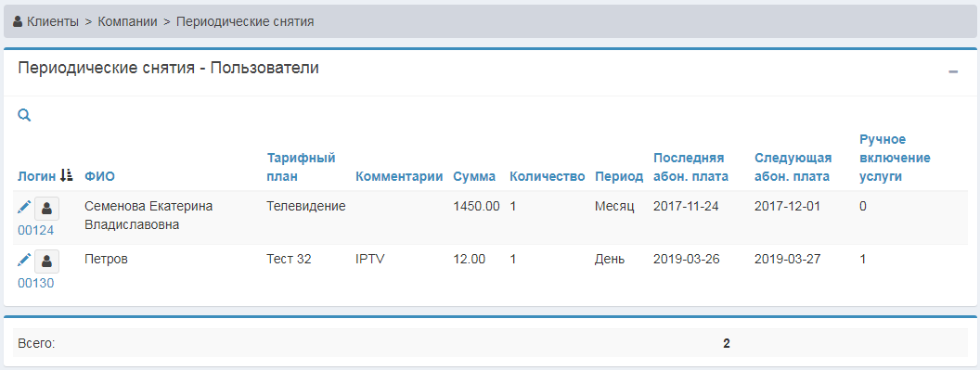The height and width of the screenshot is (370, 980).
Task: Edit record 00124 with pencil icon
Action: pos(24,207)
